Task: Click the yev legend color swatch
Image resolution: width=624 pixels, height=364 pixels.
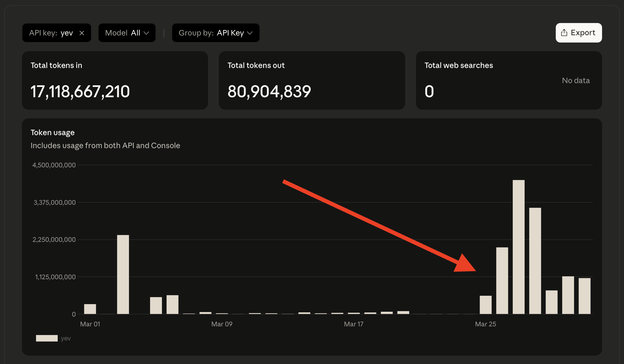Action: pos(47,338)
